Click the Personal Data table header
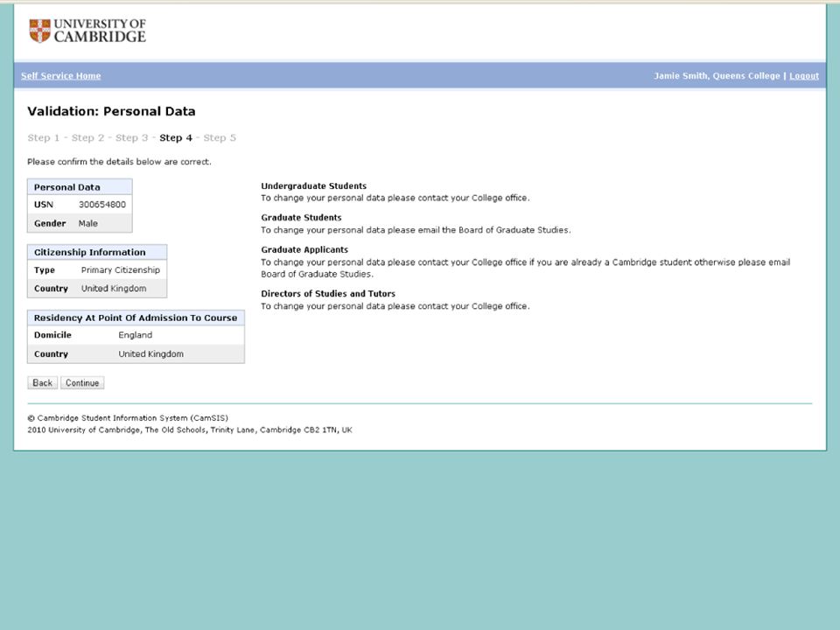 (x=80, y=187)
